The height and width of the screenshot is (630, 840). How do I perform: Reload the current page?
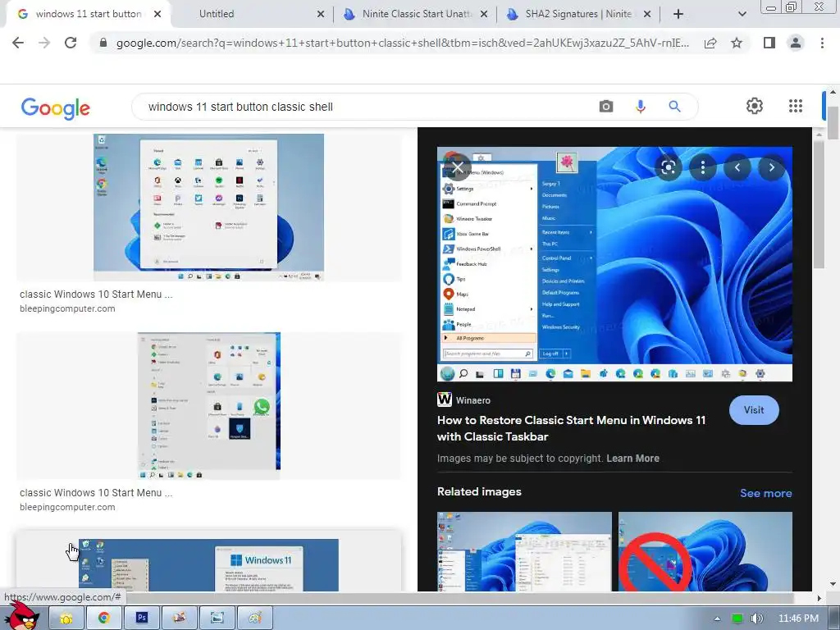tap(71, 43)
